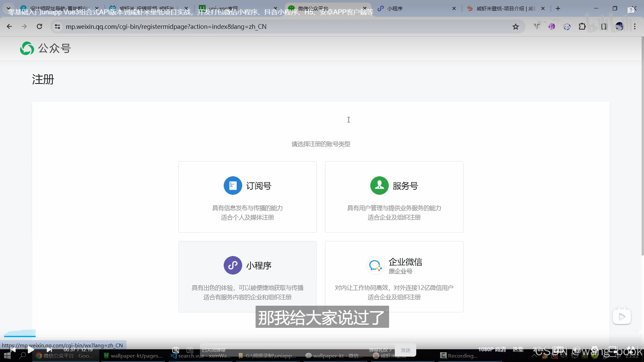Open Windows Start menu
Viewport: 644px width, 362px height.
[7, 356]
